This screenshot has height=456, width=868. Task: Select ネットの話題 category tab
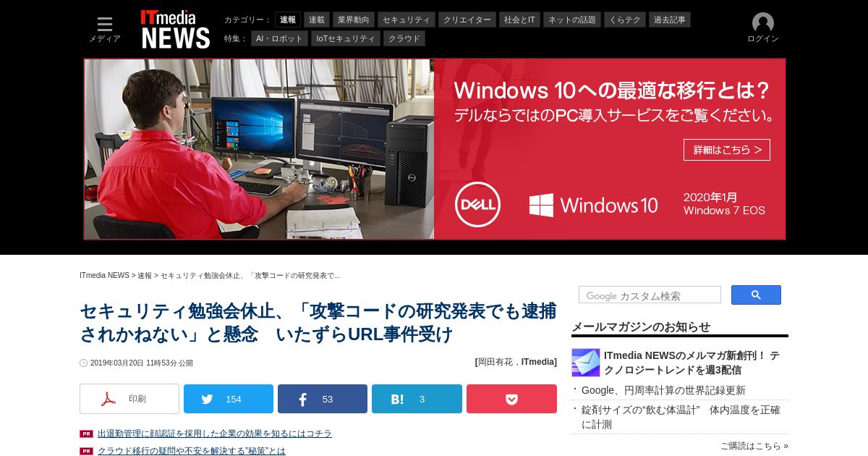coord(572,20)
